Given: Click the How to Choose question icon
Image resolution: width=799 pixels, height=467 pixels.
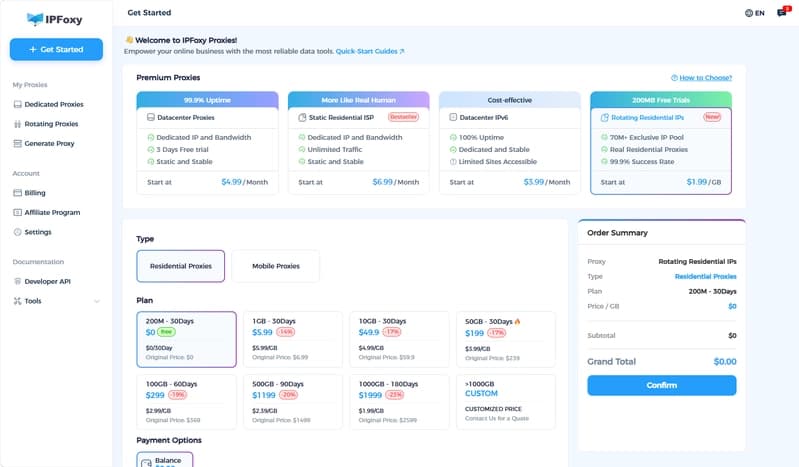Looking at the screenshot, I should (x=674, y=77).
